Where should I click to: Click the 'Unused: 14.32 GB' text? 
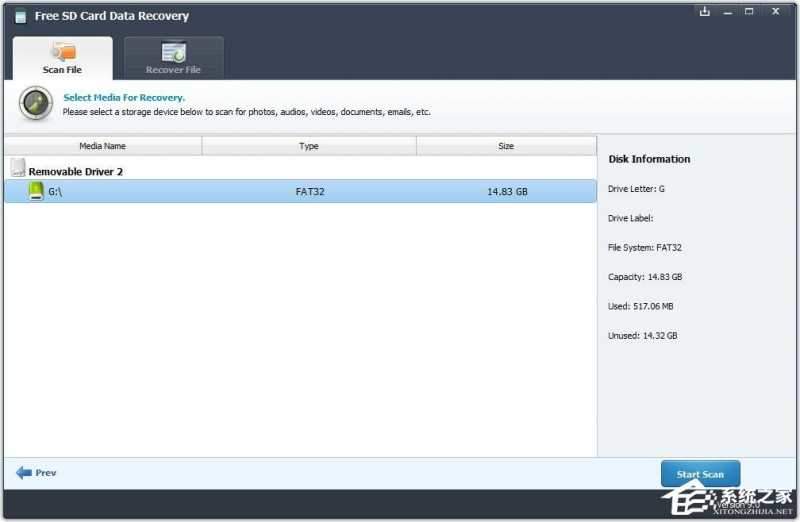[643, 335]
